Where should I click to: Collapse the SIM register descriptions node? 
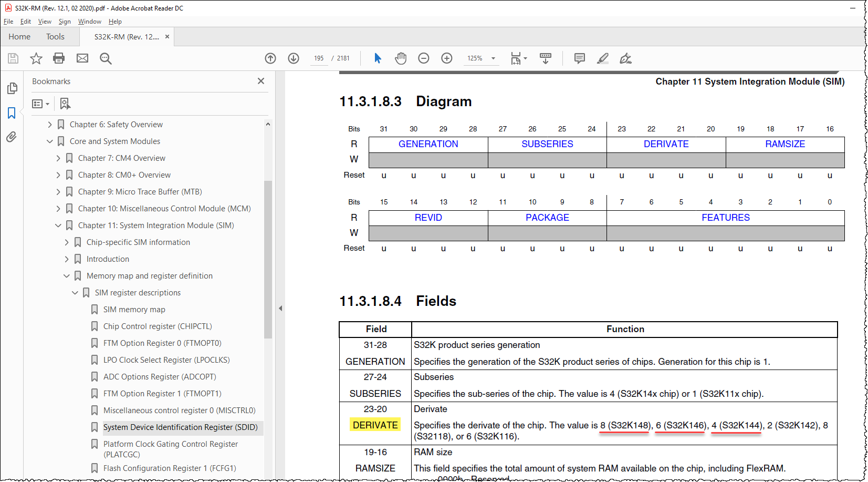[75, 293]
